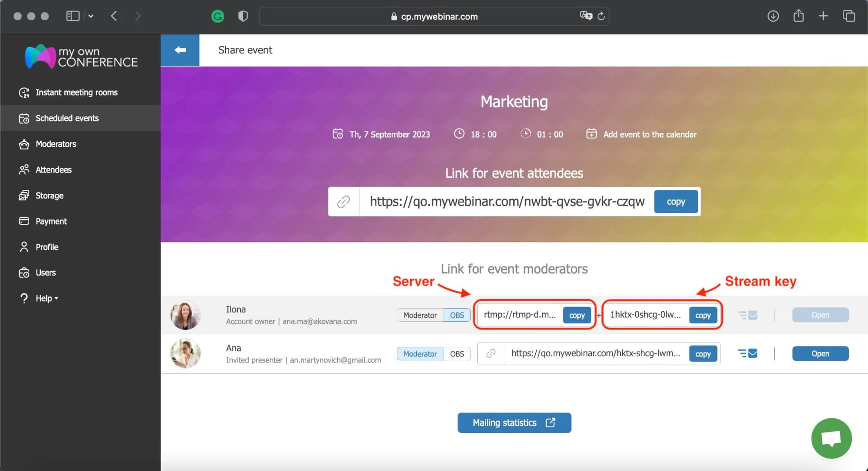
Task: Open the Instant meeting rooms section
Action: click(76, 92)
